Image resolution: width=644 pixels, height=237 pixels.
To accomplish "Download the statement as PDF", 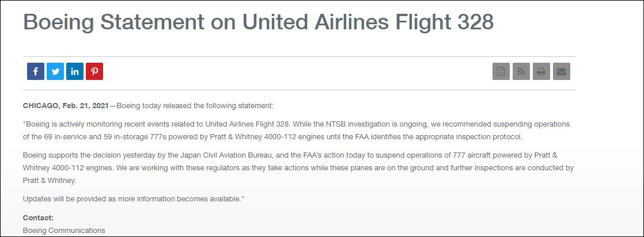I will (501, 72).
